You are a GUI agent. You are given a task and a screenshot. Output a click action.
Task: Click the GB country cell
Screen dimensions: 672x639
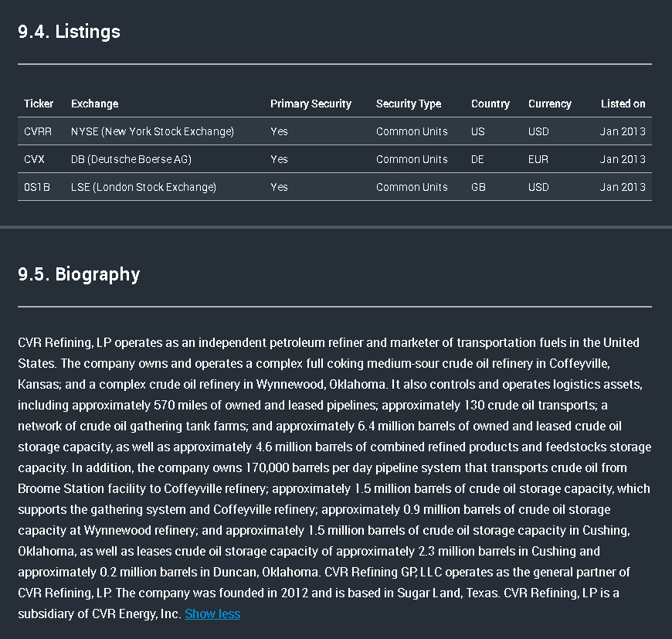coord(478,187)
